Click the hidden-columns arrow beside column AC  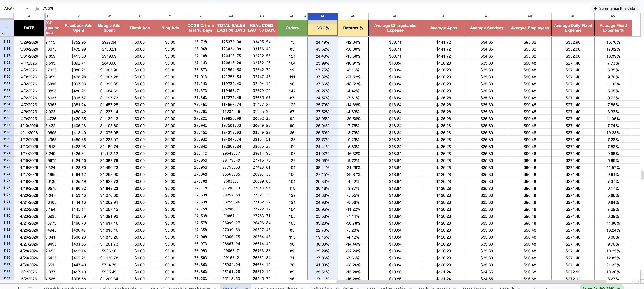click(305, 17)
